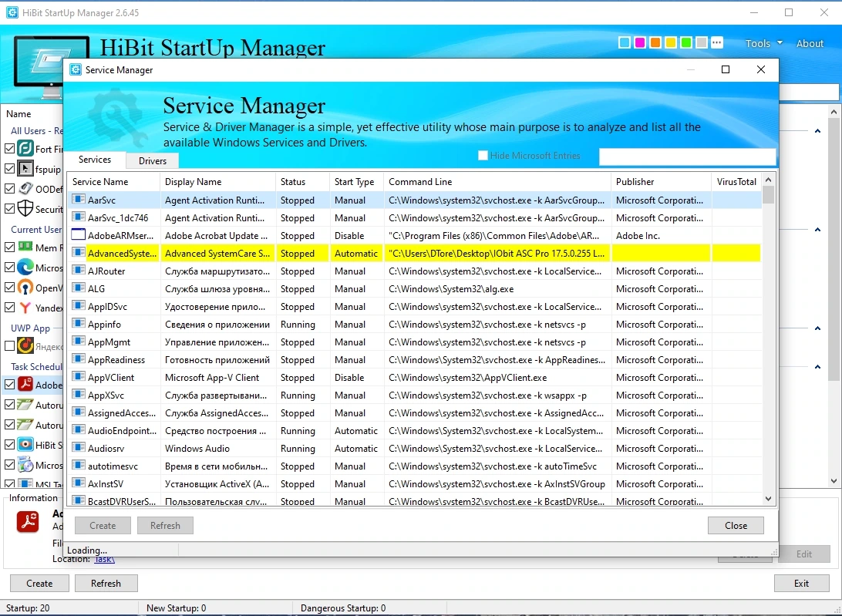The height and width of the screenshot is (616, 842).
Task: Pick the green theme color swatch
Action: (686, 42)
